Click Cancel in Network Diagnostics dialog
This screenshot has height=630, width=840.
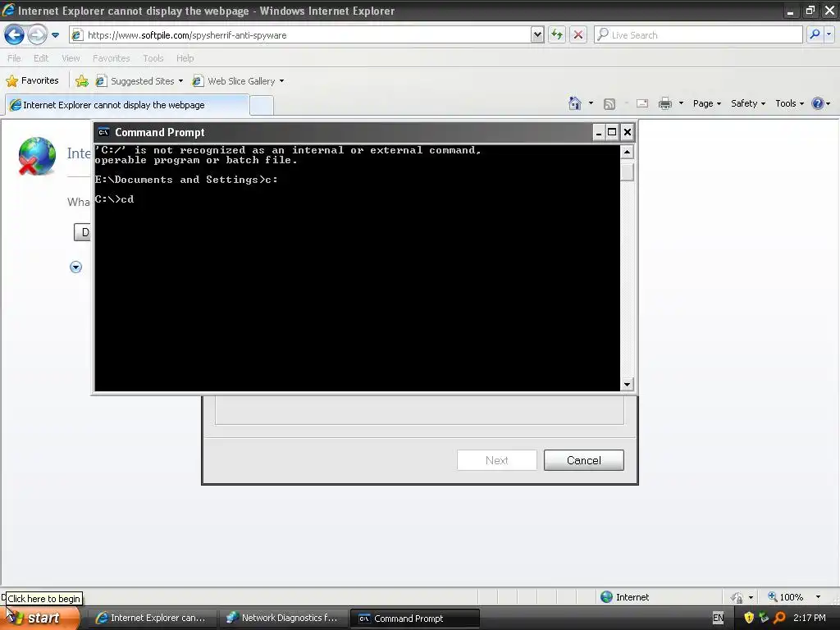(584, 460)
